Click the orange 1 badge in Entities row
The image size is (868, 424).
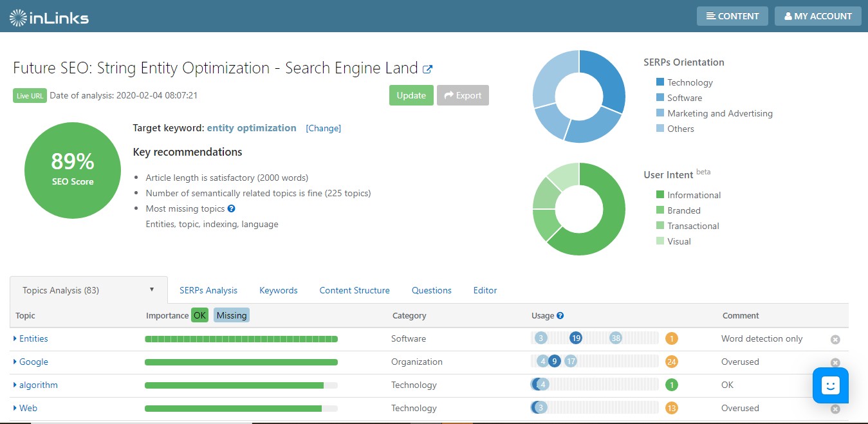672,338
